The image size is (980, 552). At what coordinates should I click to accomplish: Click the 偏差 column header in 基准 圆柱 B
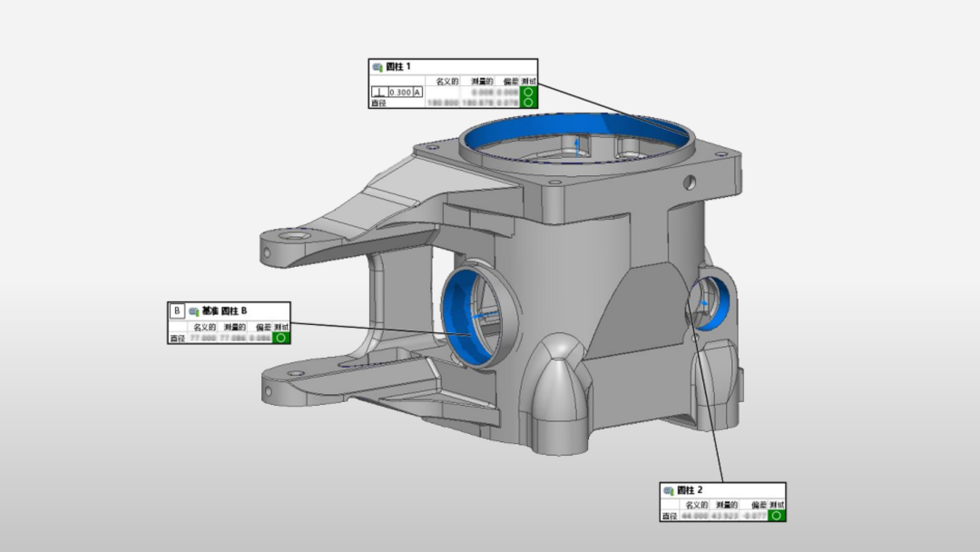[x=263, y=327]
